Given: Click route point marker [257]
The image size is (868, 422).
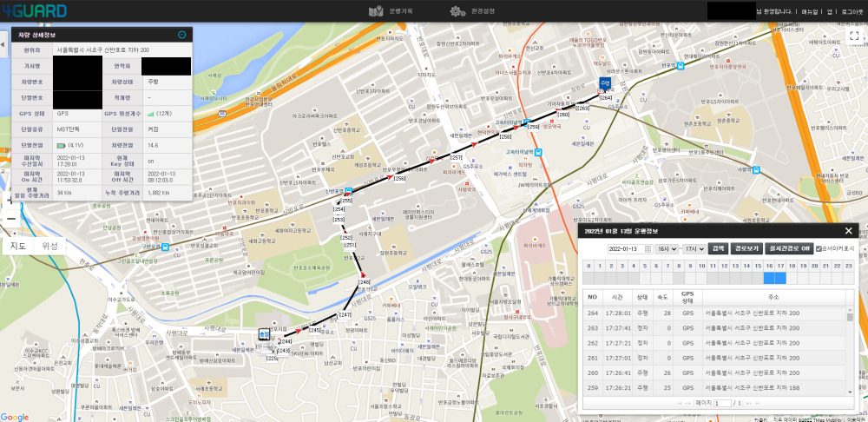Looking at the screenshot, I should click(x=457, y=158).
